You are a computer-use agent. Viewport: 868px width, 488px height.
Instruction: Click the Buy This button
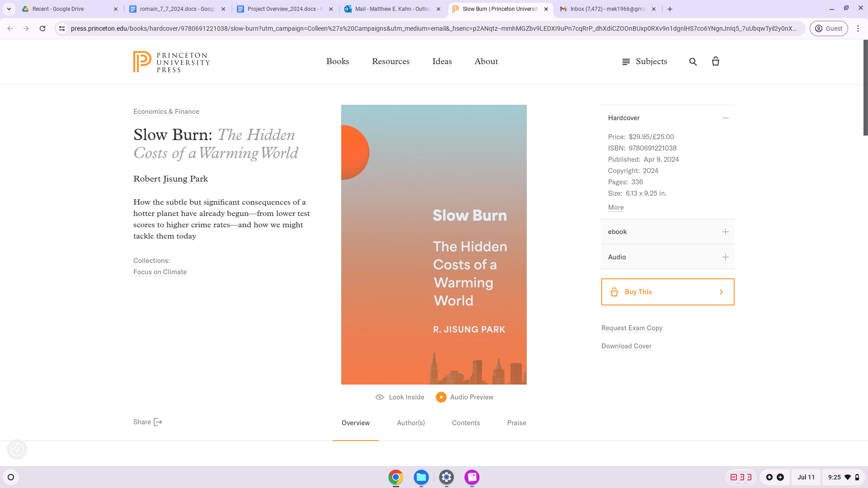pos(668,292)
